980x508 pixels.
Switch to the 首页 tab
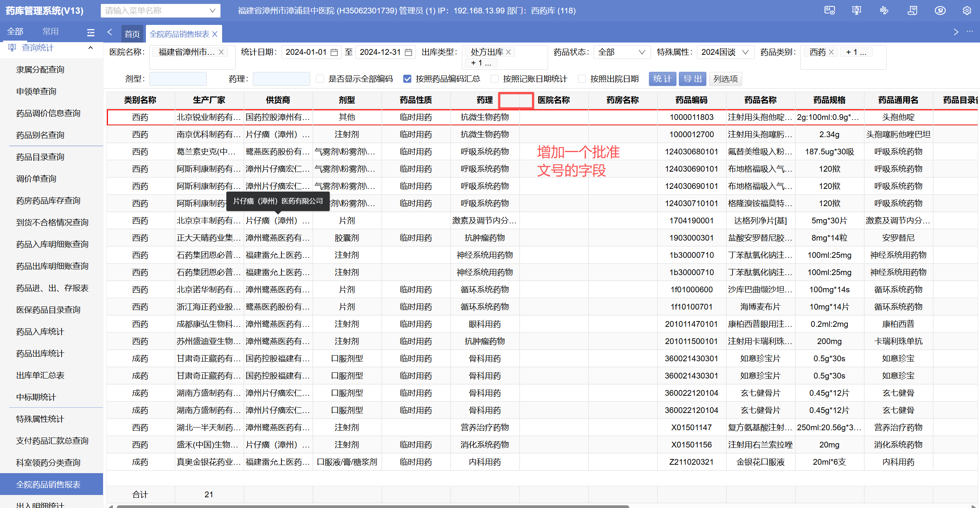(x=132, y=34)
